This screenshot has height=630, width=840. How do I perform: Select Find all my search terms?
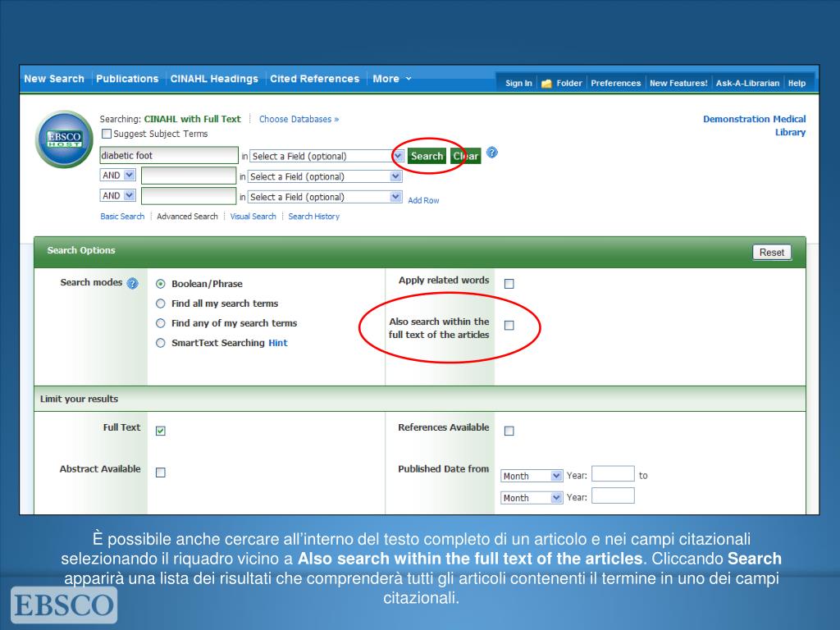[x=160, y=304]
